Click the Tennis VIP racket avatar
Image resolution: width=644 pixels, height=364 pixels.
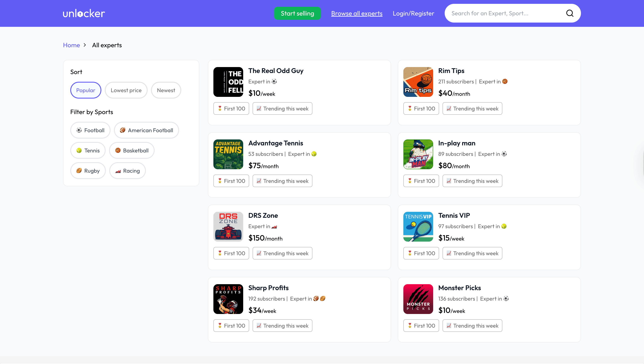click(418, 226)
